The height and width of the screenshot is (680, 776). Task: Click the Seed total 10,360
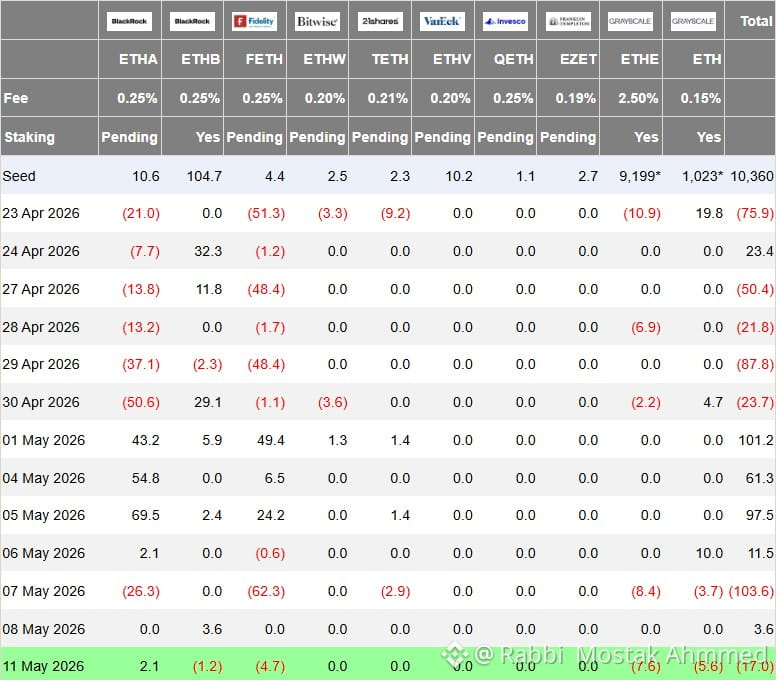pos(752,176)
